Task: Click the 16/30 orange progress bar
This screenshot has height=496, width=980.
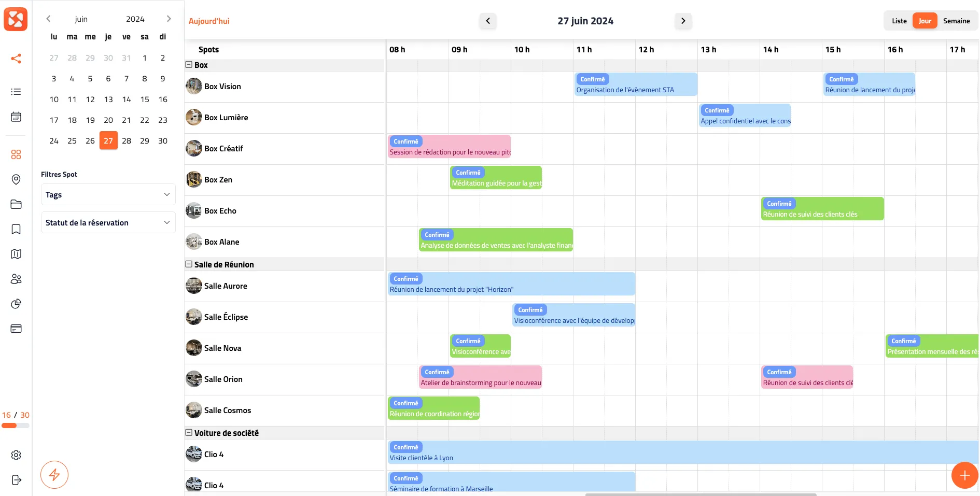Action: [16, 420]
